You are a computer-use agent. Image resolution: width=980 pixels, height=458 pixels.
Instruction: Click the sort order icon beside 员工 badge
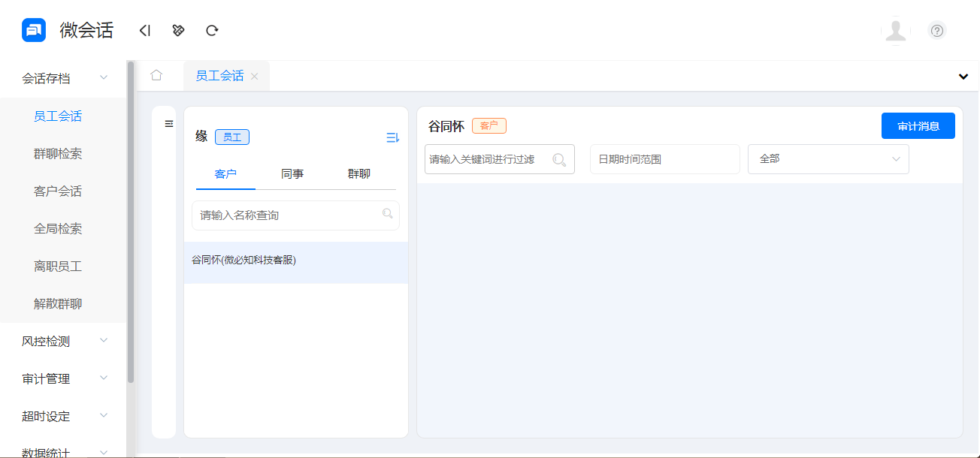pos(392,137)
